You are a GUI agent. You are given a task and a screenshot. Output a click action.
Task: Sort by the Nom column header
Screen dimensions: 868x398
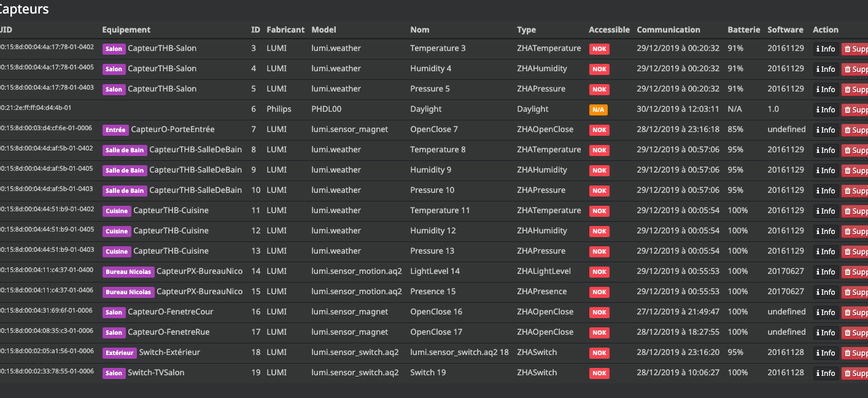click(420, 29)
